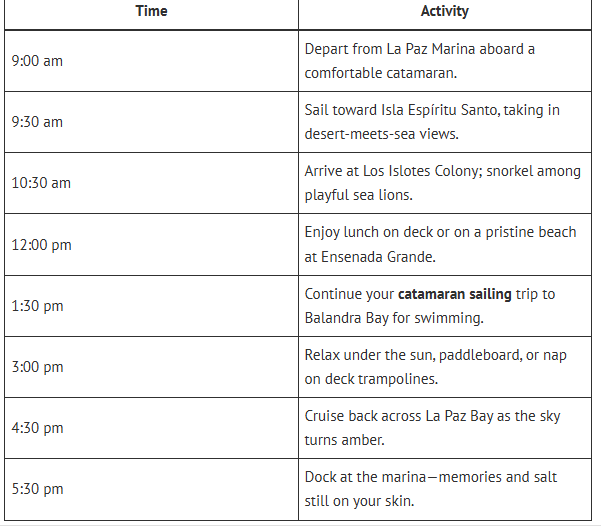The image size is (601, 526).
Task: Click the 5:30 pm time cell
Action: pyautogui.click(x=37, y=489)
